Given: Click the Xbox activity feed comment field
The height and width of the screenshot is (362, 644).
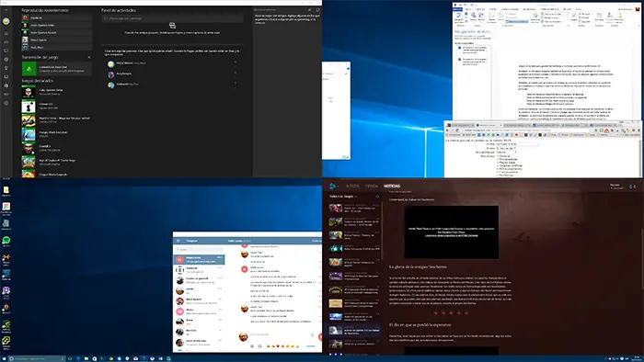Looking at the screenshot, I should 173,18.
